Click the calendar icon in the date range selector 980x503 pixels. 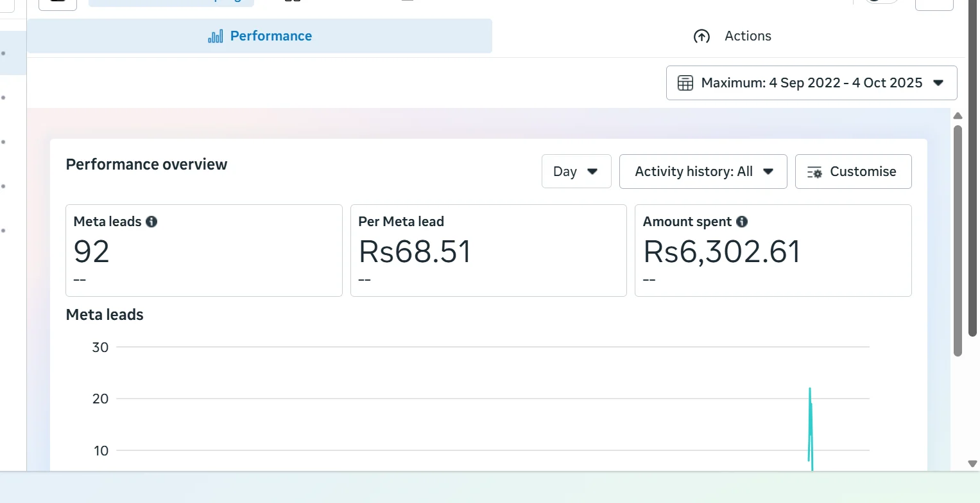click(x=685, y=83)
